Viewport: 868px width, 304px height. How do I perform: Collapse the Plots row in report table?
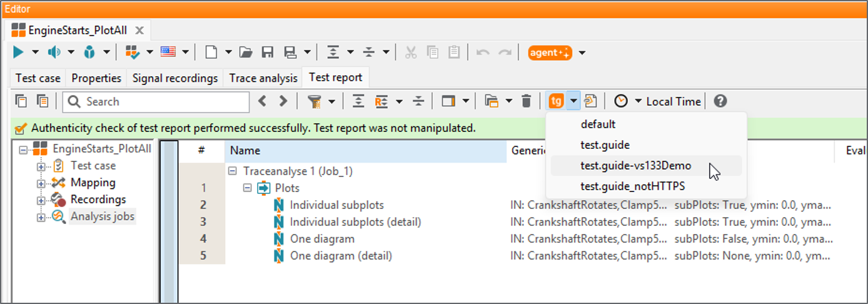point(247,188)
